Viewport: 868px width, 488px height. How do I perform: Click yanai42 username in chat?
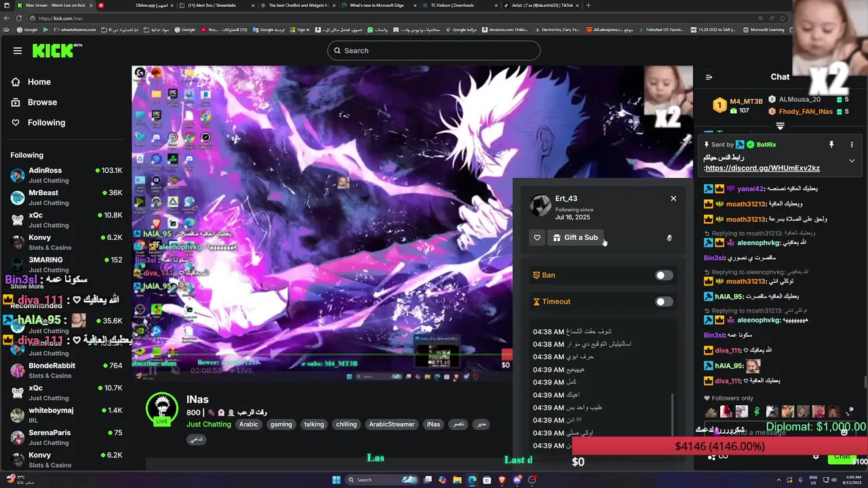tap(749, 189)
